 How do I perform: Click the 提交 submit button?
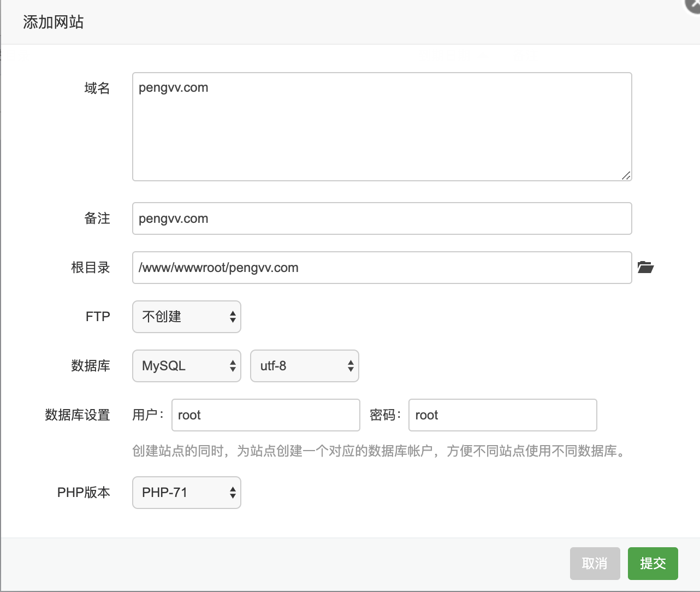[653, 563]
